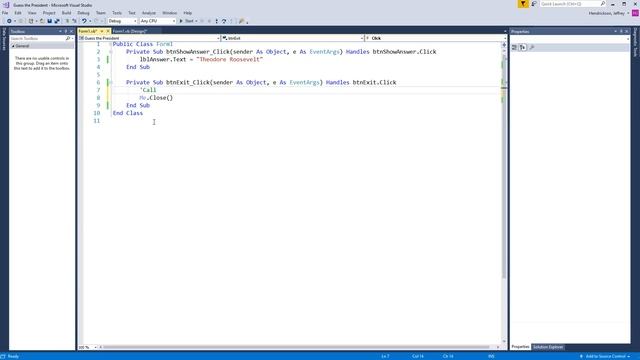The height and width of the screenshot is (360, 640).
Task: Open the Debug menu
Action: point(83,13)
